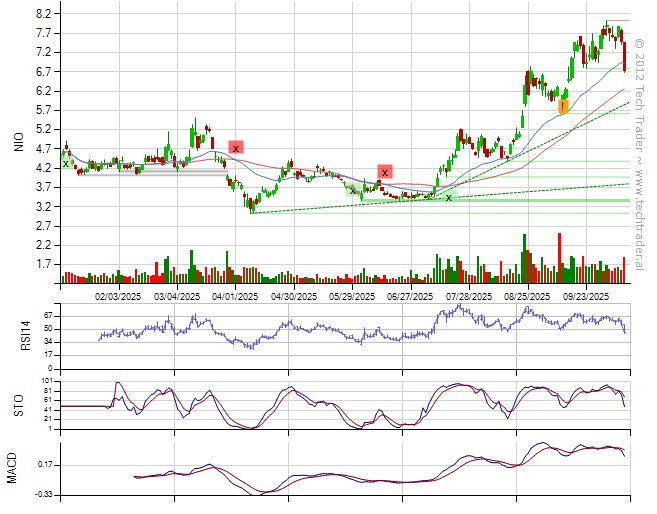Image resolution: width=657 pixels, height=514 pixels.
Task: Click the 8.2 price axis label
Action: pos(45,14)
